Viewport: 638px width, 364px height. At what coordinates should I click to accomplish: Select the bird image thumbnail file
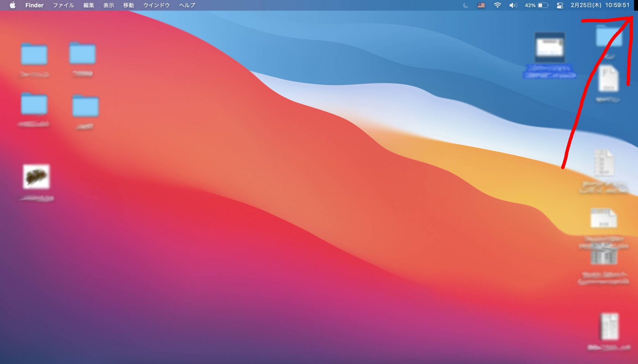coord(36,176)
